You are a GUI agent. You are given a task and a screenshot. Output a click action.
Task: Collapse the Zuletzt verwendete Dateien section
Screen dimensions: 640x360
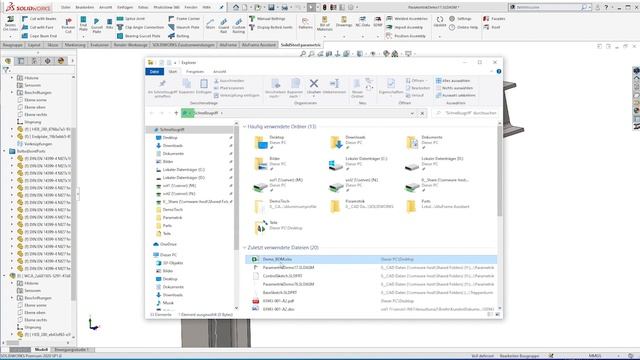coord(244,248)
